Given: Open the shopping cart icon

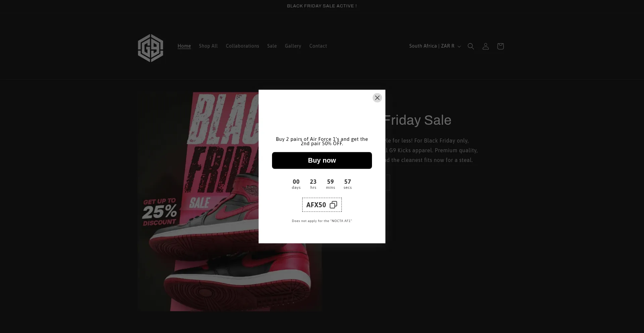Looking at the screenshot, I should click(x=500, y=46).
